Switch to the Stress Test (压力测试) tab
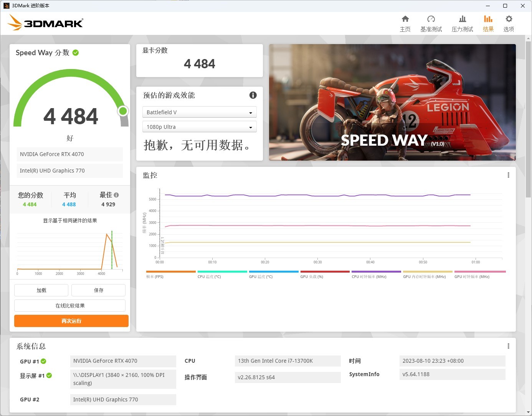Screen dimensions: 532x416 click(x=462, y=24)
